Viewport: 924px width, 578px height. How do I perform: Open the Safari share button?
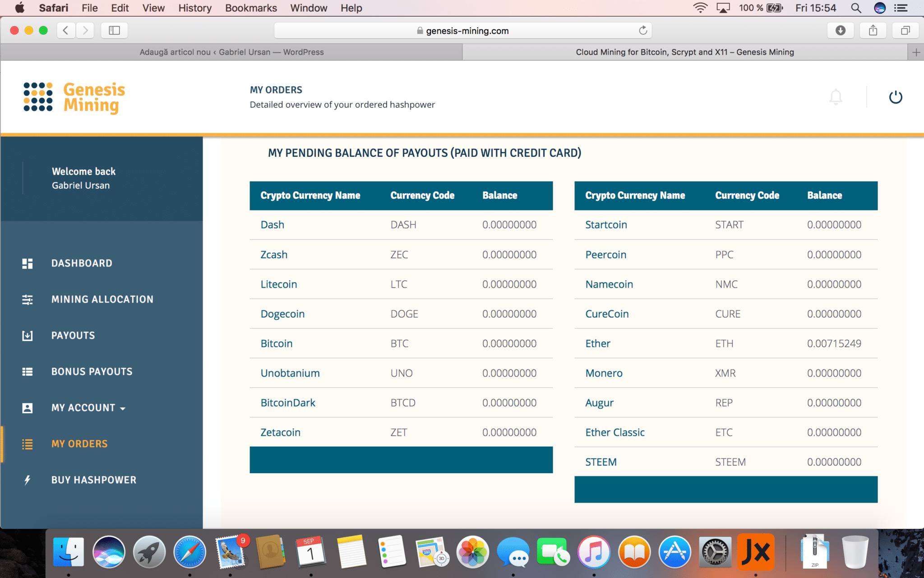click(x=873, y=30)
